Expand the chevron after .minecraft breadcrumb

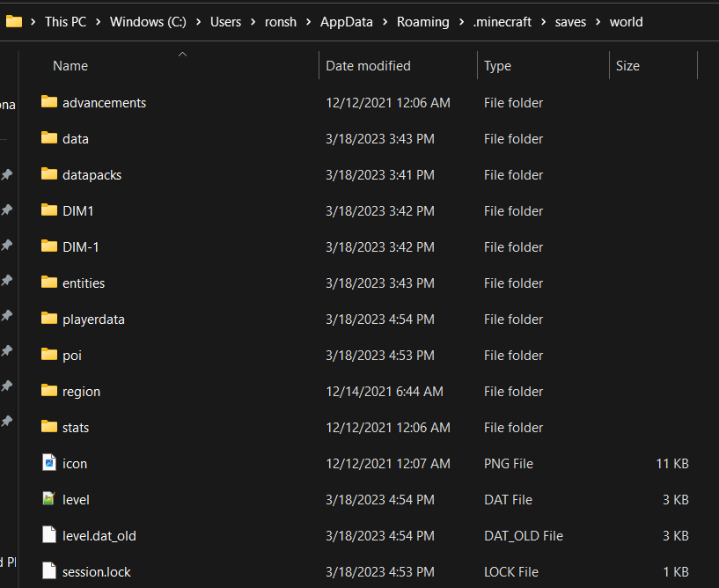coord(543,22)
